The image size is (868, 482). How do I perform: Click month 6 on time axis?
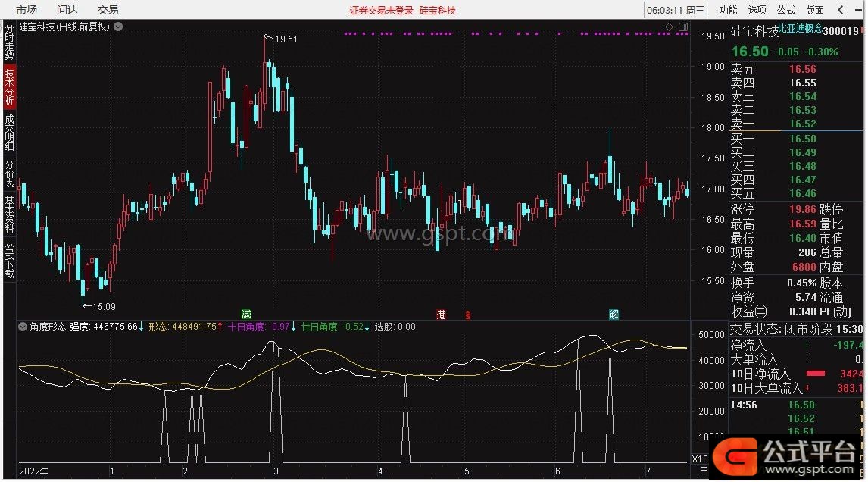click(x=557, y=471)
